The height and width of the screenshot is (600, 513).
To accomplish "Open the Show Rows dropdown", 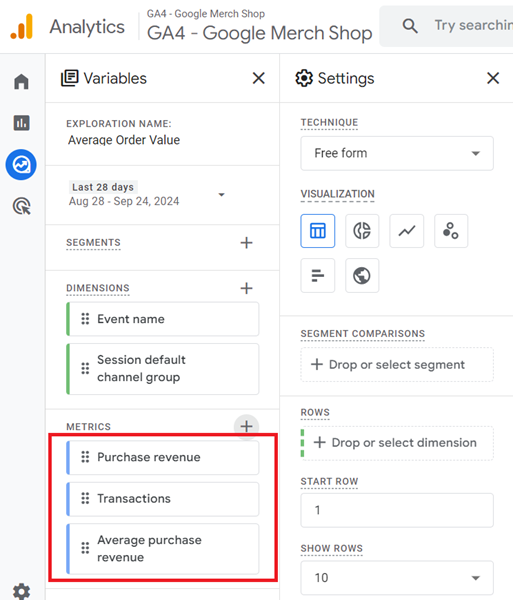I will coord(397,577).
